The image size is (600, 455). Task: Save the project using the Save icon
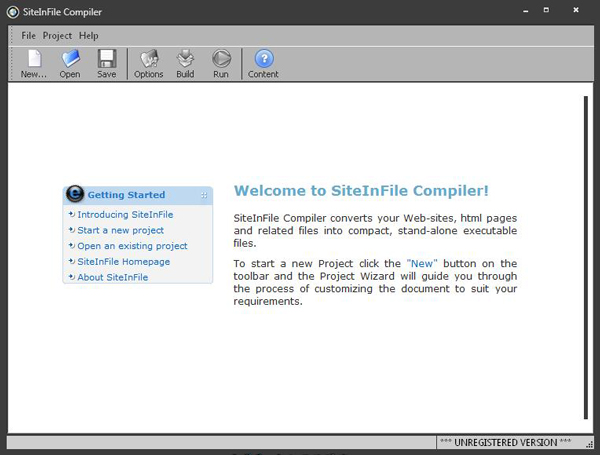coord(106,64)
